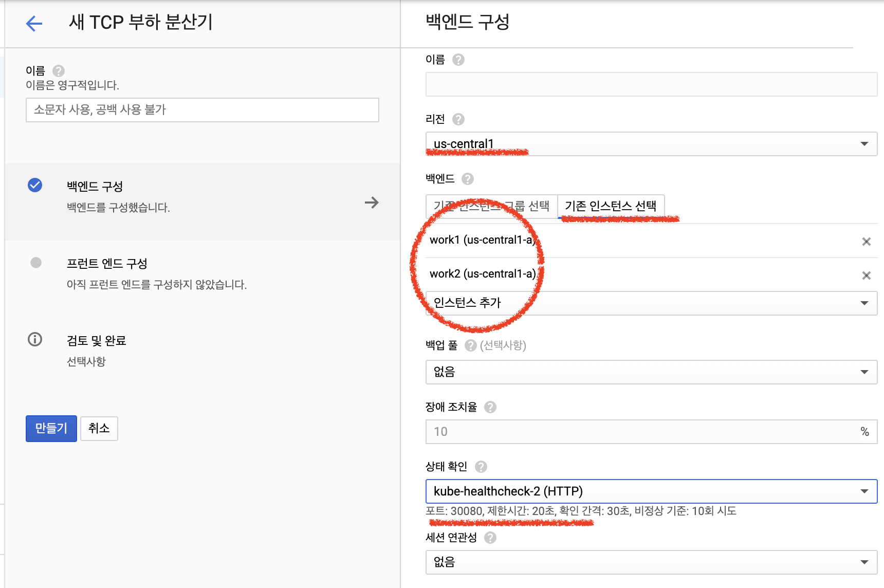This screenshot has height=588, width=884.
Task: Open the 프런트 엔드 구성 step
Action: click(x=202, y=273)
